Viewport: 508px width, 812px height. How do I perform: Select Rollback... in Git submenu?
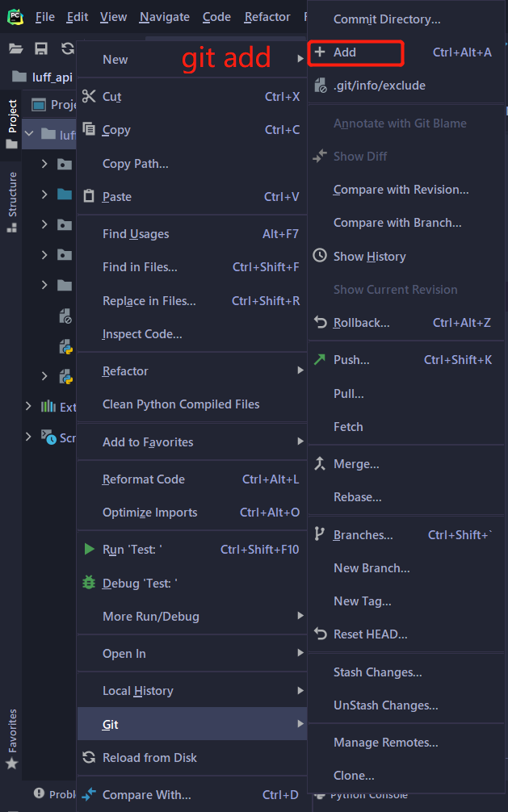pos(406,323)
